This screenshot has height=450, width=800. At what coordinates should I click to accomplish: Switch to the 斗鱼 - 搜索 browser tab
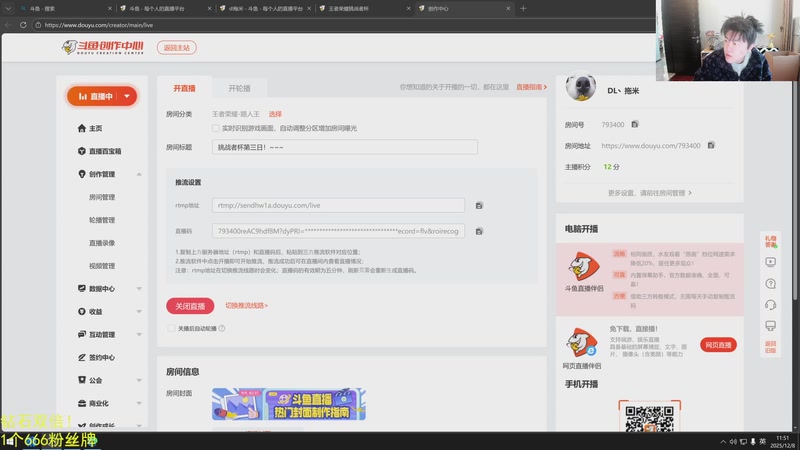coord(65,8)
